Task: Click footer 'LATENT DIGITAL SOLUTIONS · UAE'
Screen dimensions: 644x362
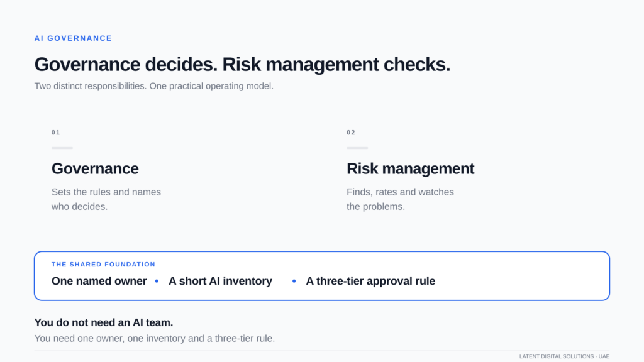Action: click(564, 356)
